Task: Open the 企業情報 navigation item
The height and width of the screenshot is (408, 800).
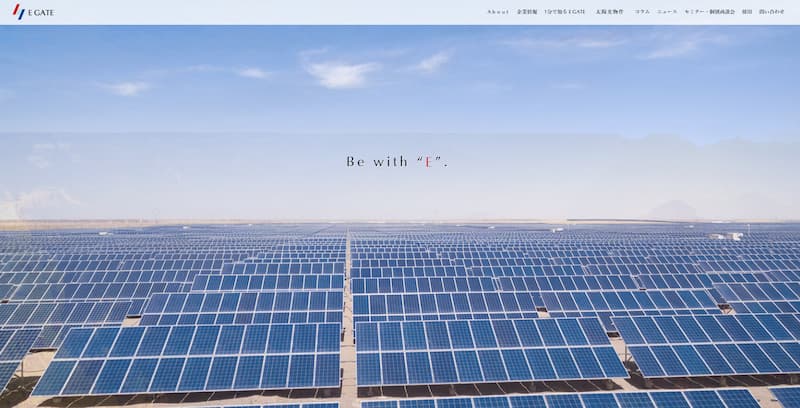Action: [527, 12]
